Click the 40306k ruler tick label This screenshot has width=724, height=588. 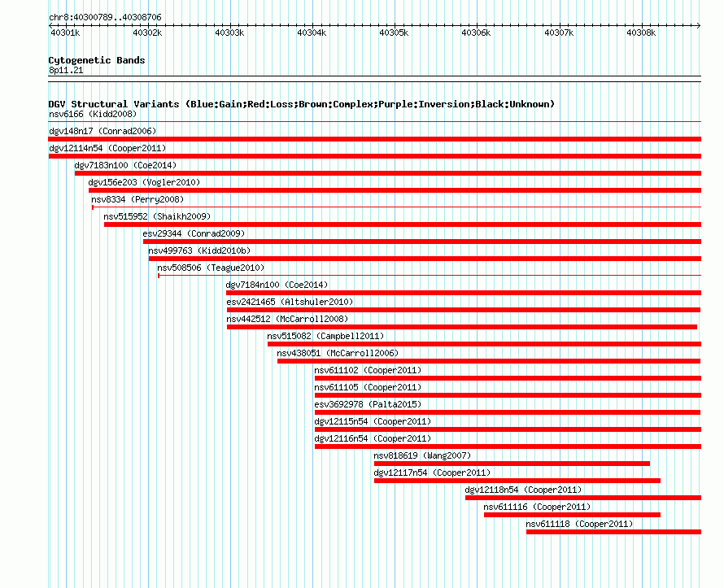[x=476, y=33]
